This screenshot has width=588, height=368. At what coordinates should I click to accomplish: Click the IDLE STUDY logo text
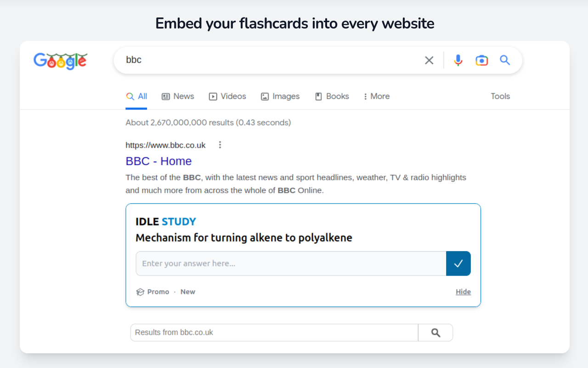point(166,222)
